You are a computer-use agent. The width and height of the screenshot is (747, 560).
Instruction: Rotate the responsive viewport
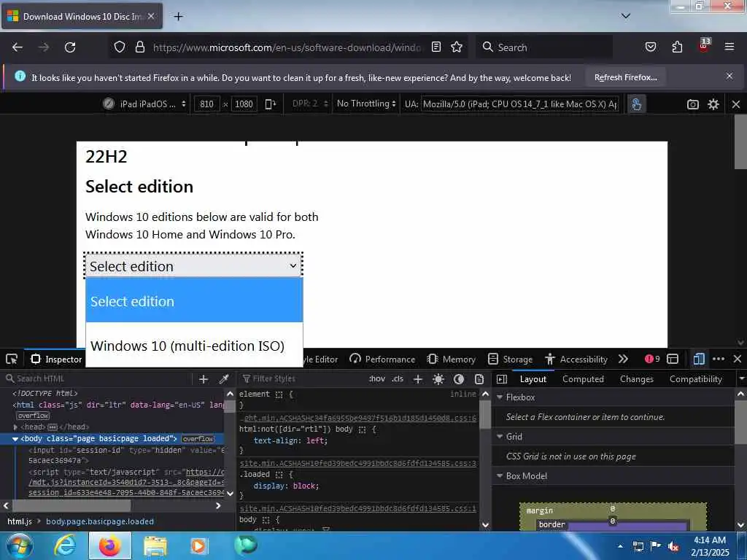click(270, 104)
